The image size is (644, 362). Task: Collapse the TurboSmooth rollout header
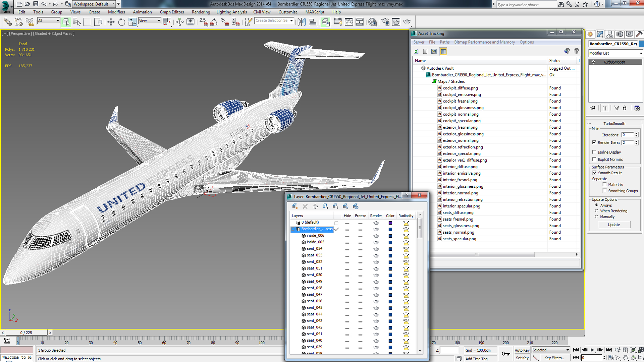pyautogui.click(x=614, y=123)
